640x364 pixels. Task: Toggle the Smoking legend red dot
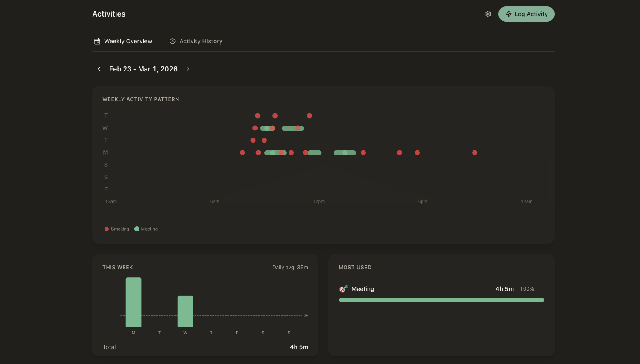[107, 229]
